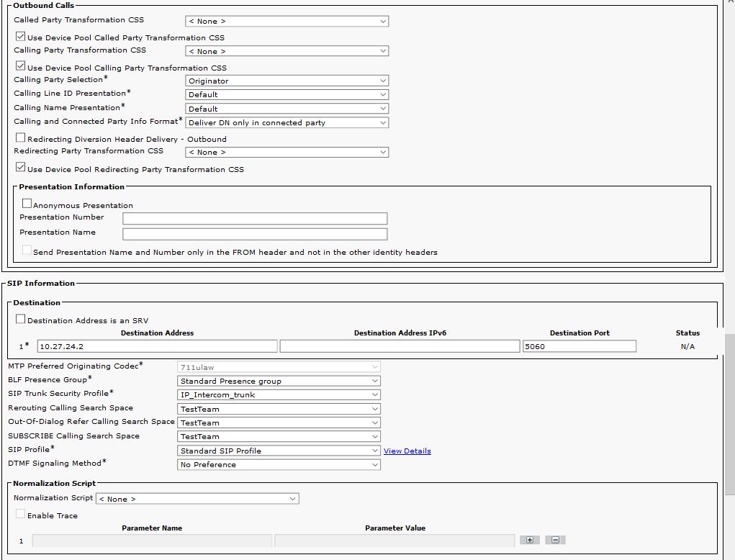This screenshot has height=560, width=735.
Task: Open the Normalization Script dropdown
Action: 197,499
